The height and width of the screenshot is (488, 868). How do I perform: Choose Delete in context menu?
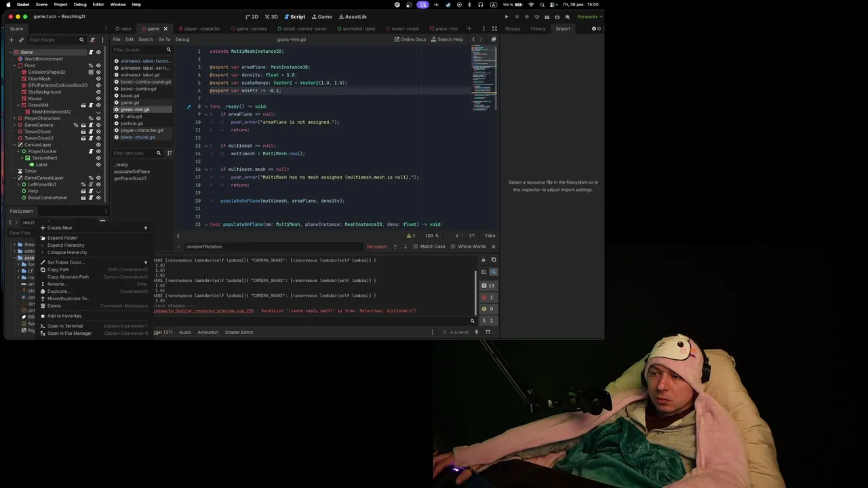[94, 306]
